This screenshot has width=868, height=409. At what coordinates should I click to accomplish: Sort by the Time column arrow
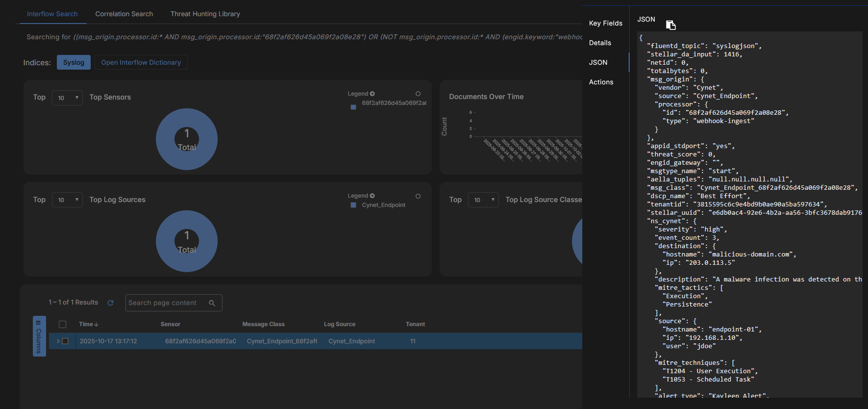[x=97, y=324]
